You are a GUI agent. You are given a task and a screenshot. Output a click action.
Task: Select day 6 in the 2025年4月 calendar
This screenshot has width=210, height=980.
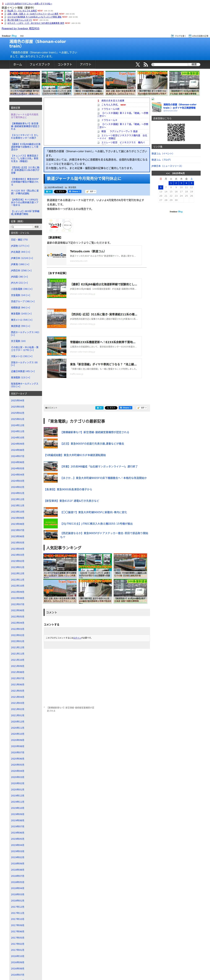[x=161, y=188]
